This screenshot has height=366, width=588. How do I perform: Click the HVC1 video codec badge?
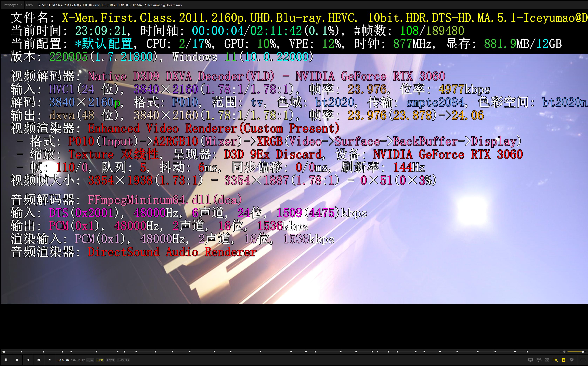coord(111,360)
